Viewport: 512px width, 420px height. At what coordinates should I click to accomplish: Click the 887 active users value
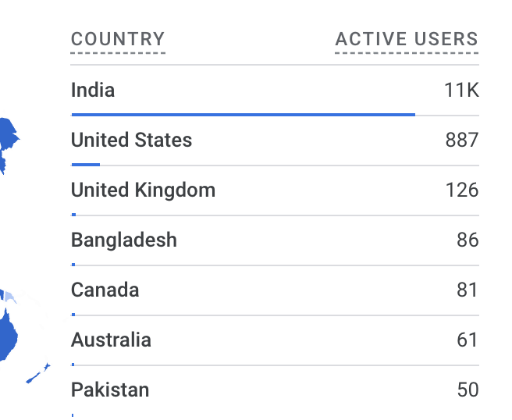462,141
